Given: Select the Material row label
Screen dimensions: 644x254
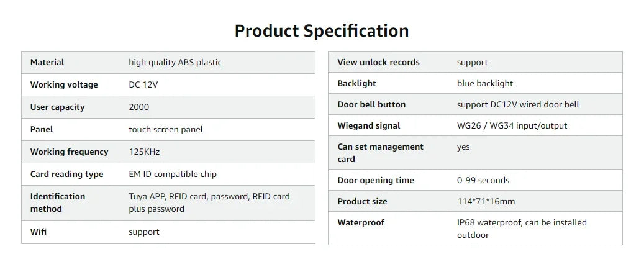Looking at the screenshot, I should click(x=47, y=62).
